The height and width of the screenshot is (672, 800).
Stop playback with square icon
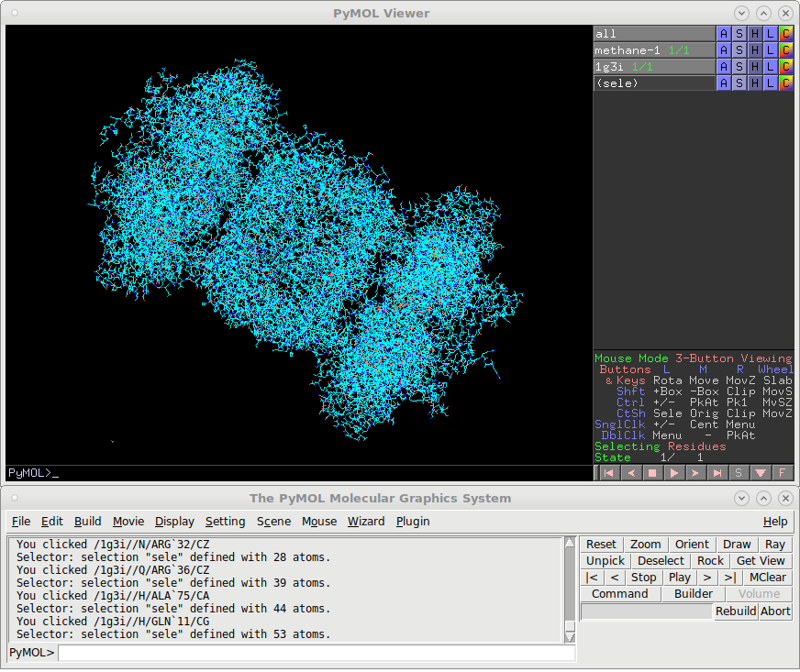pos(652,473)
